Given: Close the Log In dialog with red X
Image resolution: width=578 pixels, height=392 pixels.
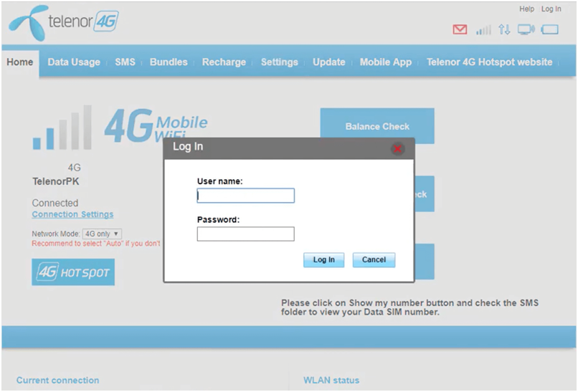Looking at the screenshot, I should tap(397, 149).
